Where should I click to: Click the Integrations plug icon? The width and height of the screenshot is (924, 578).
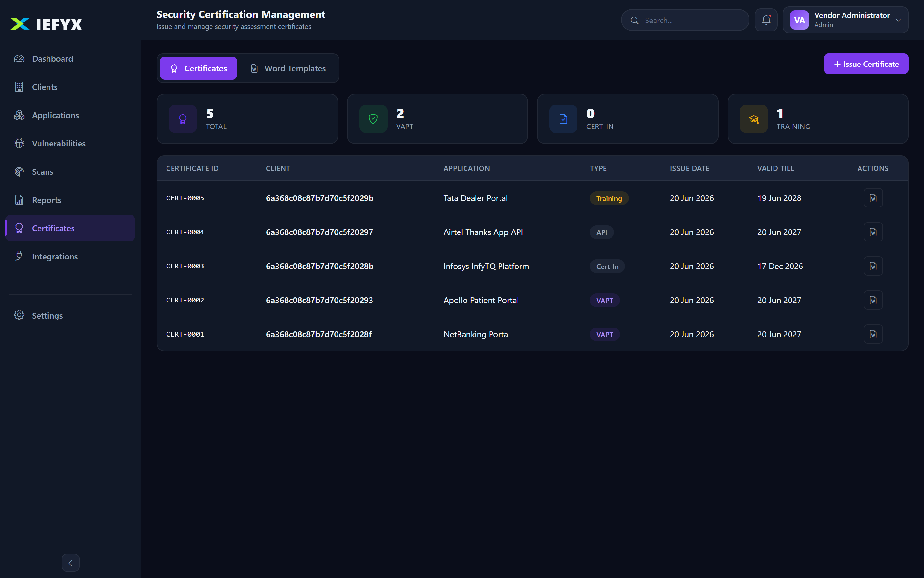[x=19, y=257]
